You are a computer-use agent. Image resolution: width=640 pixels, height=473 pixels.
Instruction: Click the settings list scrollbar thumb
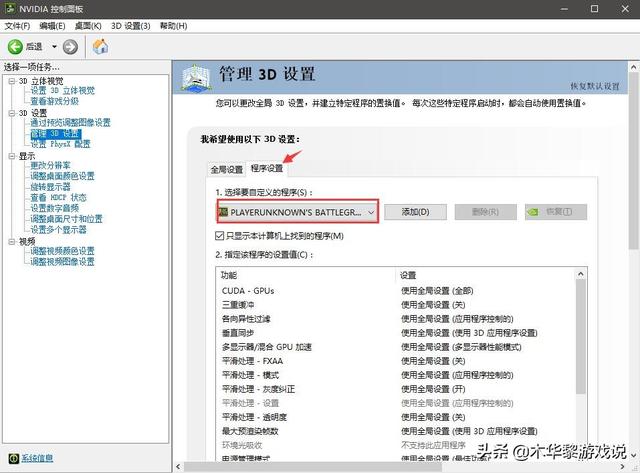click(581, 337)
